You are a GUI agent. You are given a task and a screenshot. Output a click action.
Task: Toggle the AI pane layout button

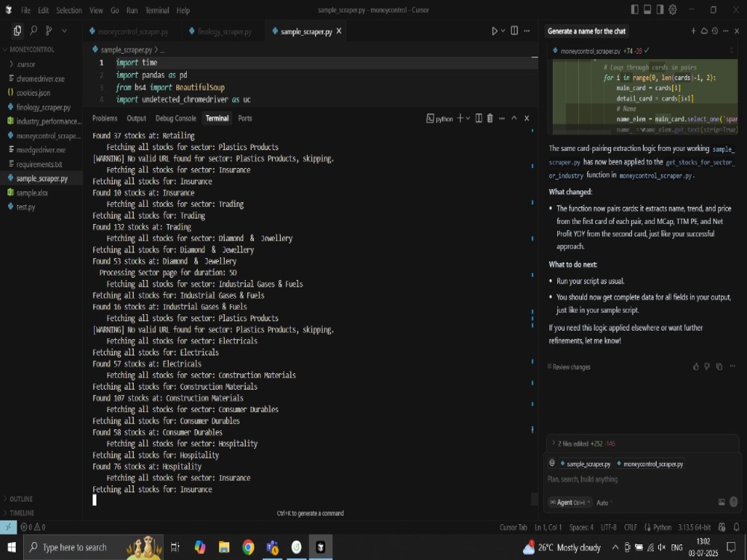660,10
